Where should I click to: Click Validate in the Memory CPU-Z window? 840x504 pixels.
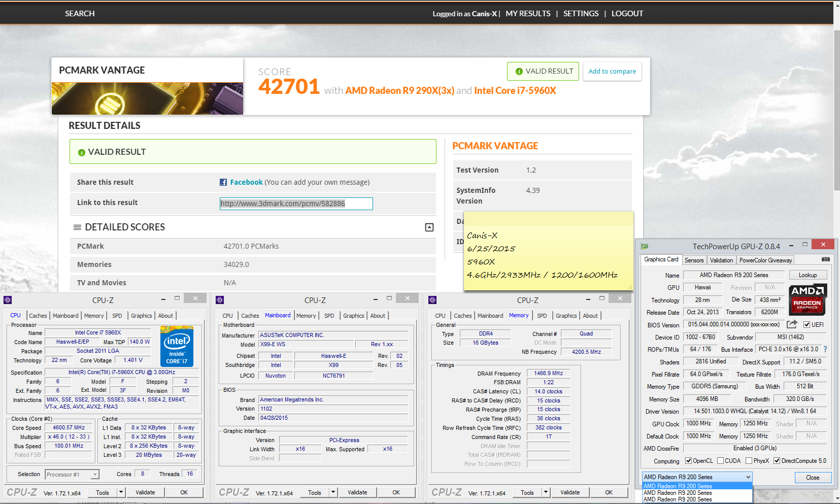tap(570, 492)
